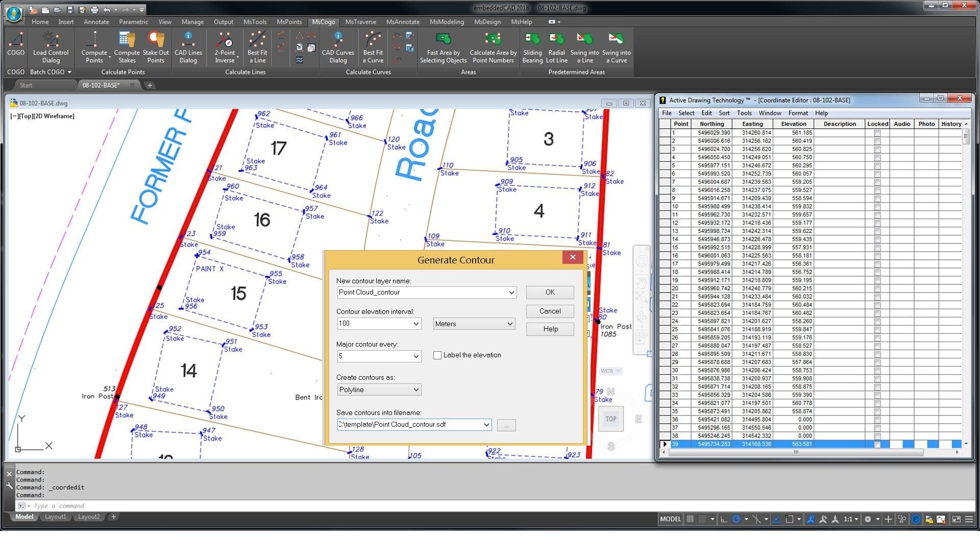This screenshot has height=536, width=980.
Task: Open the 1:1 annotation scale dropdown
Action: coord(850,519)
